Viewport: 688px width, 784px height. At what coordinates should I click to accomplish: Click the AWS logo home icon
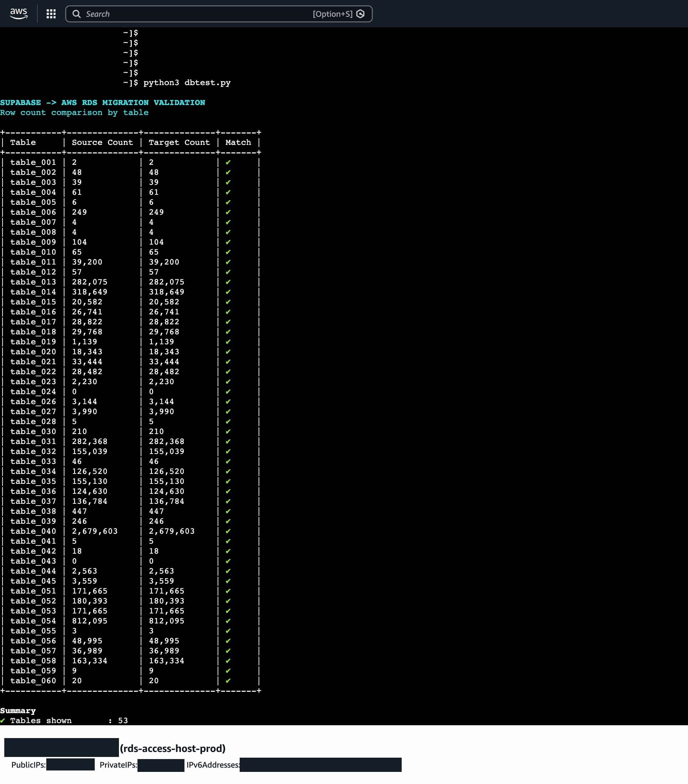coord(19,14)
